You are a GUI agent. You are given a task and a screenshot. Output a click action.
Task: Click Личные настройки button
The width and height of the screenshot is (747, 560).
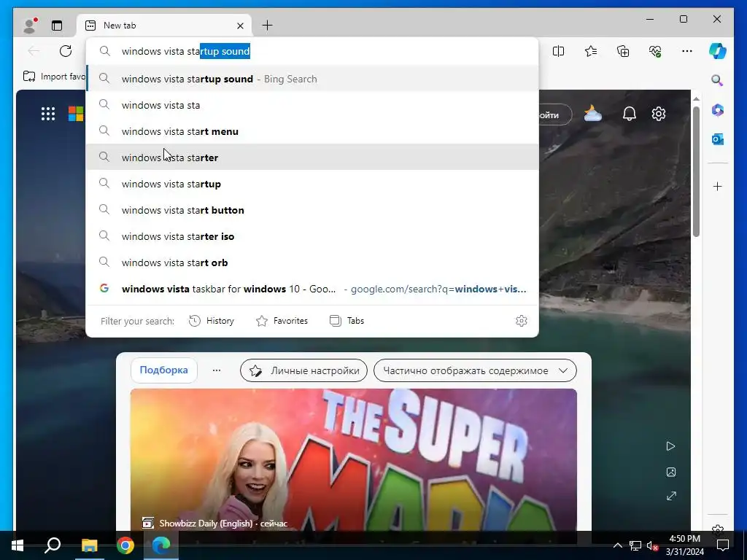pos(304,370)
